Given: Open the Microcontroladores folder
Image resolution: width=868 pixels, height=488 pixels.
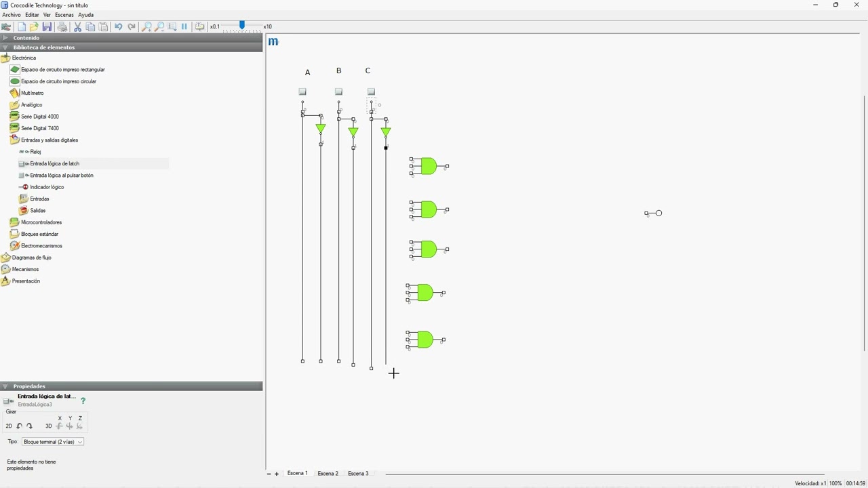Looking at the screenshot, I should point(36,222).
